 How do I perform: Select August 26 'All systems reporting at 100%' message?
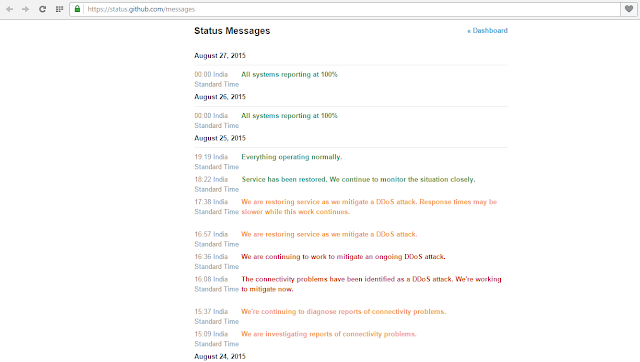(x=289, y=115)
